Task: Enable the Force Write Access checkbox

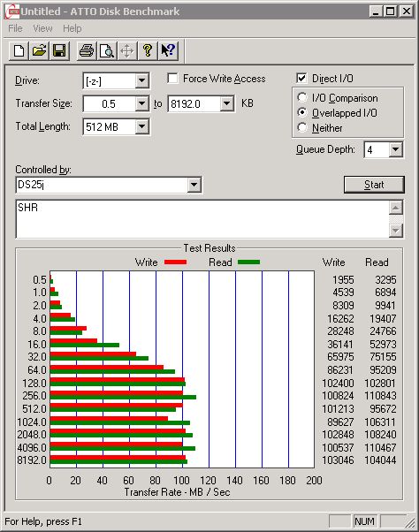Action: tap(172, 79)
